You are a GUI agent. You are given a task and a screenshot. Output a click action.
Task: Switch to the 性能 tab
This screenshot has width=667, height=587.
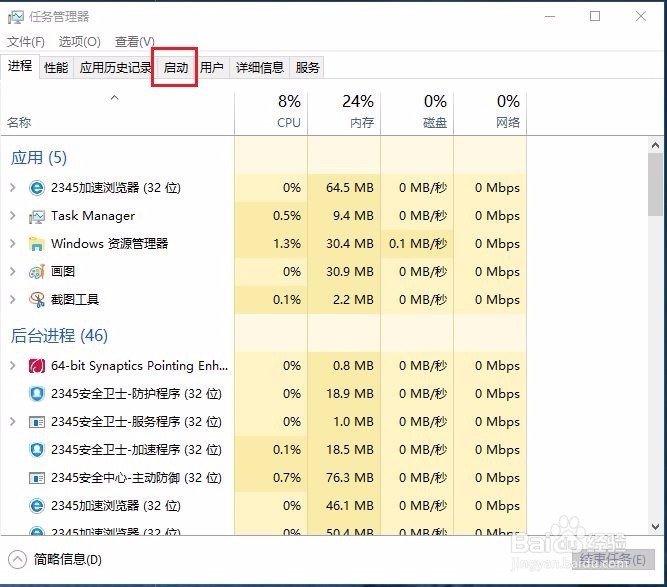click(x=56, y=67)
